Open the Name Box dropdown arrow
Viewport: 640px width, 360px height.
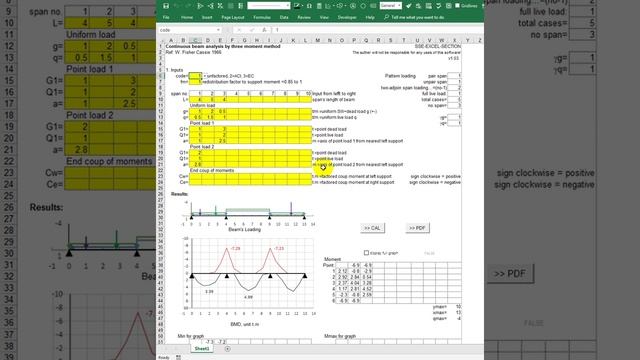(x=218, y=30)
